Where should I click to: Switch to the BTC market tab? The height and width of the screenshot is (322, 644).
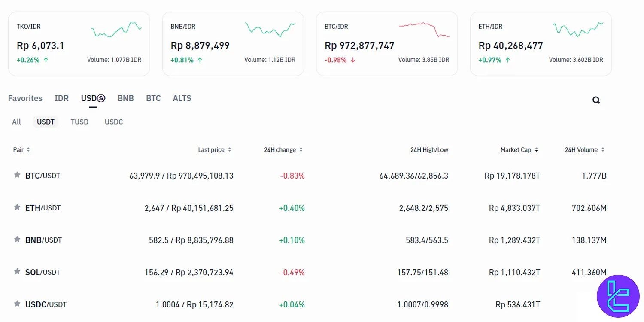[153, 98]
